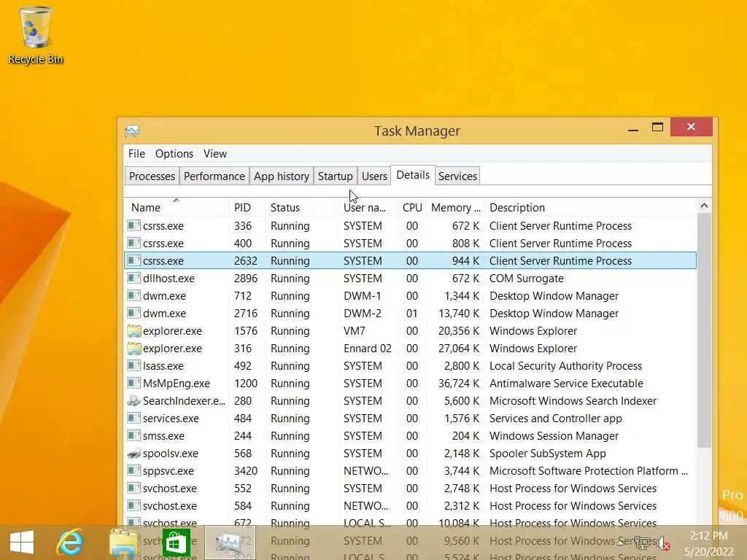Click the icon of sppsvc.exe
The width and height of the screenshot is (747, 560).
pyautogui.click(x=134, y=470)
